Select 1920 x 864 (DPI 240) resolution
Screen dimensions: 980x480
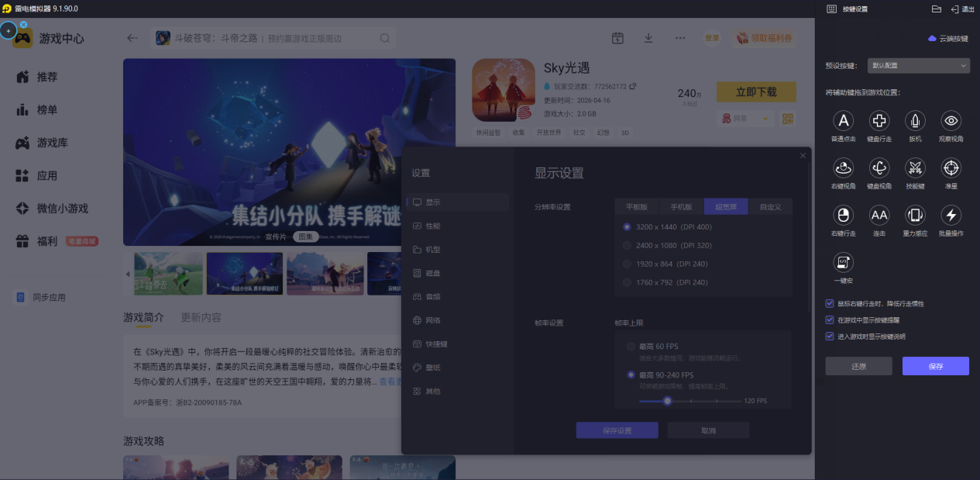click(x=665, y=264)
